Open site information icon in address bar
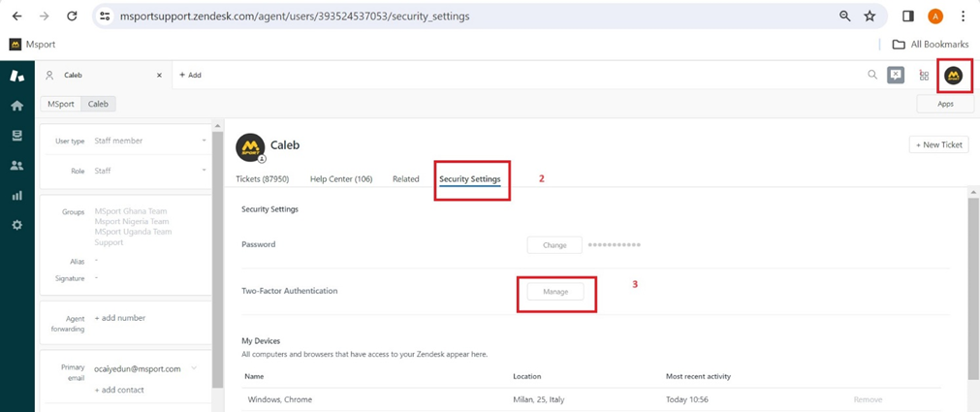The image size is (980, 412). coord(105,16)
